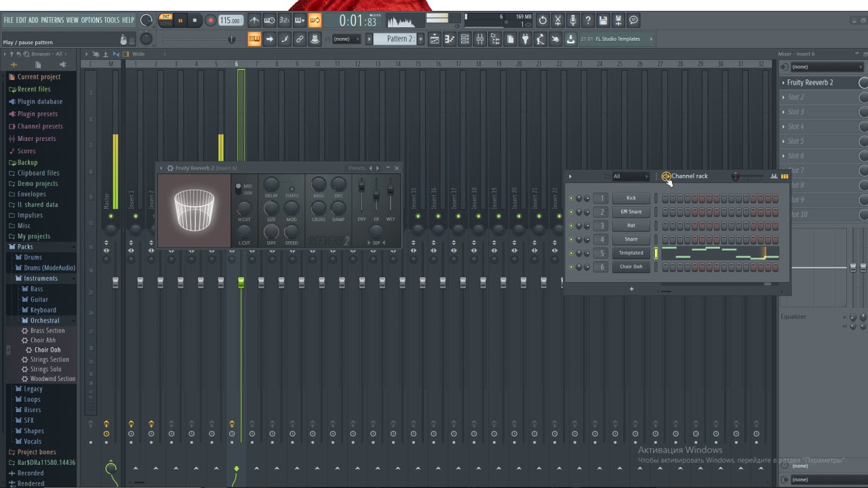Open the Channel rack All filter dropdown
This screenshot has height=488, width=868.
[x=630, y=176]
